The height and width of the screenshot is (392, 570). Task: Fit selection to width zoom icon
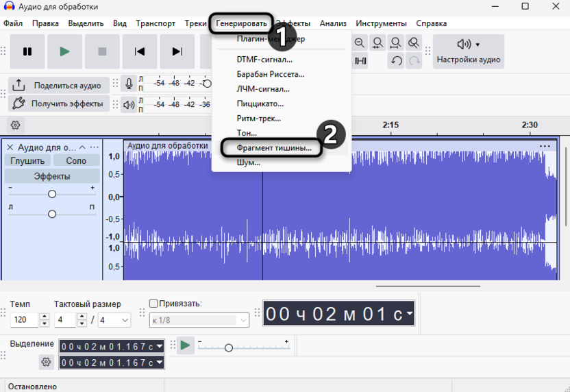pyautogui.click(x=377, y=43)
